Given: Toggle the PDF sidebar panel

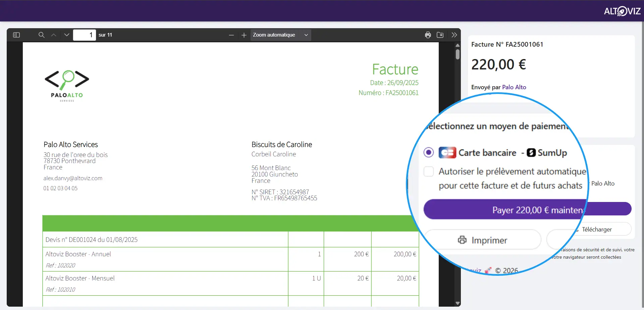Looking at the screenshot, I should [16, 35].
